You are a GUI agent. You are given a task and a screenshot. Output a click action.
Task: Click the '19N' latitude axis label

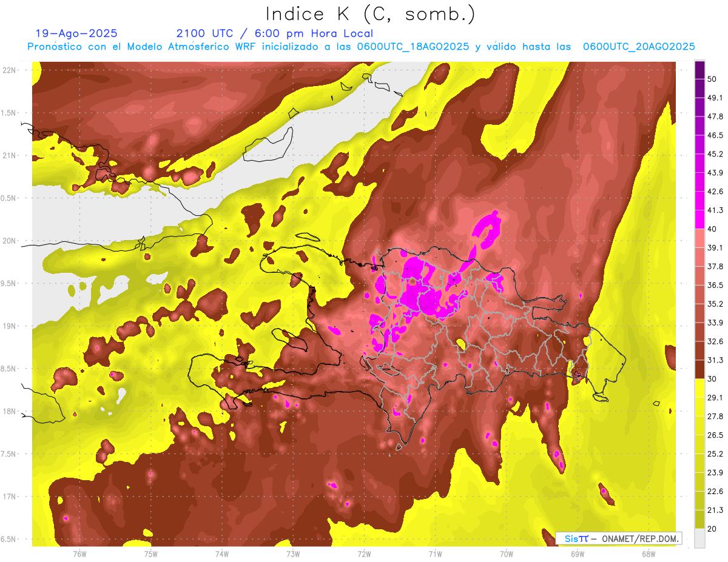click(9, 326)
